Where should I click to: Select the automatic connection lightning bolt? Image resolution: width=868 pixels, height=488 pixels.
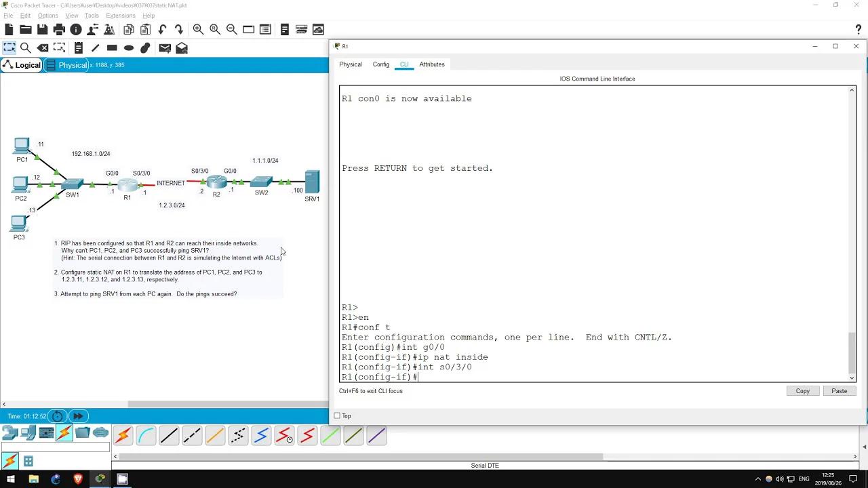(123, 435)
